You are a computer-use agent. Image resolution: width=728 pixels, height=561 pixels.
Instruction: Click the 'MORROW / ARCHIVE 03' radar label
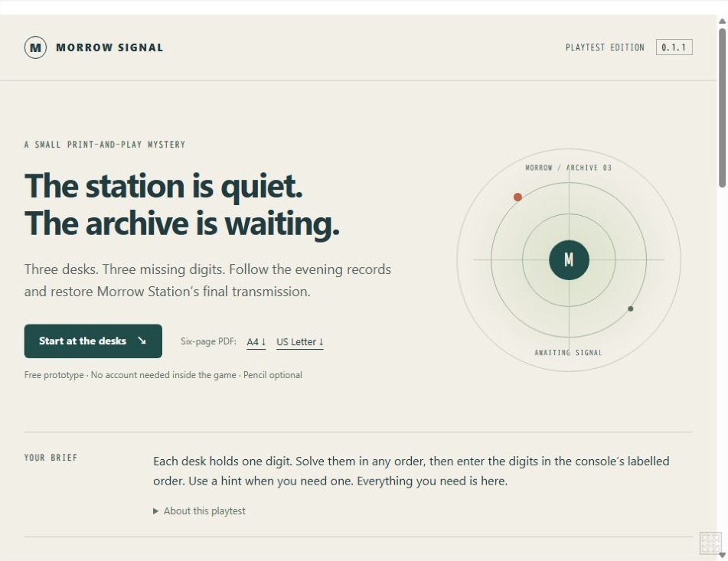568,168
